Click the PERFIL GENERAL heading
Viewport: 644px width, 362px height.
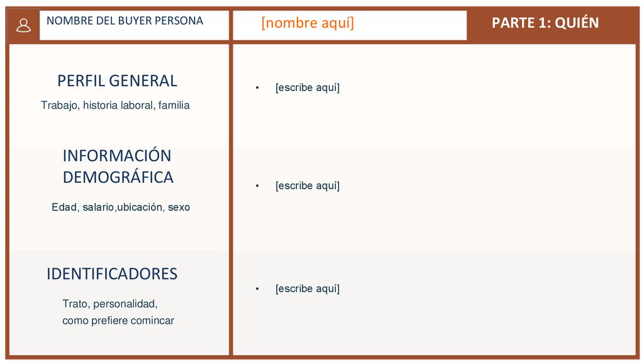[x=117, y=81]
